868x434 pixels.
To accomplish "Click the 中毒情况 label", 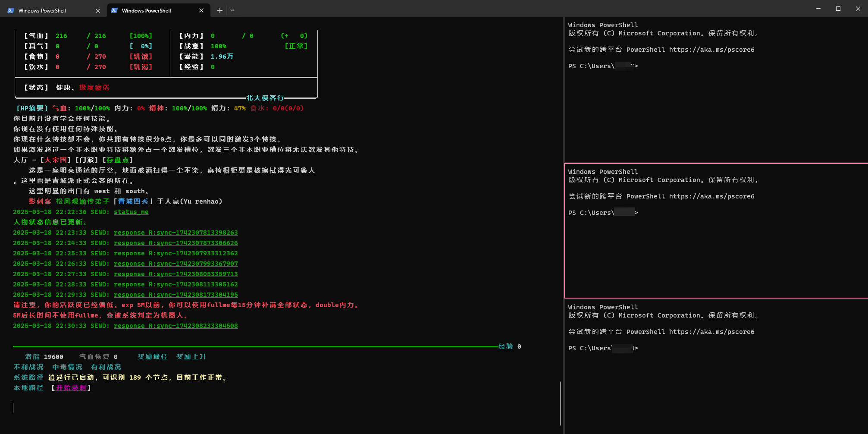I will (x=67, y=367).
